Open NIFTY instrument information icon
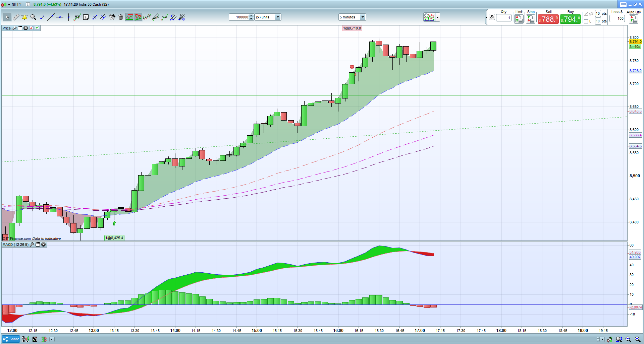 [x=28, y=4]
